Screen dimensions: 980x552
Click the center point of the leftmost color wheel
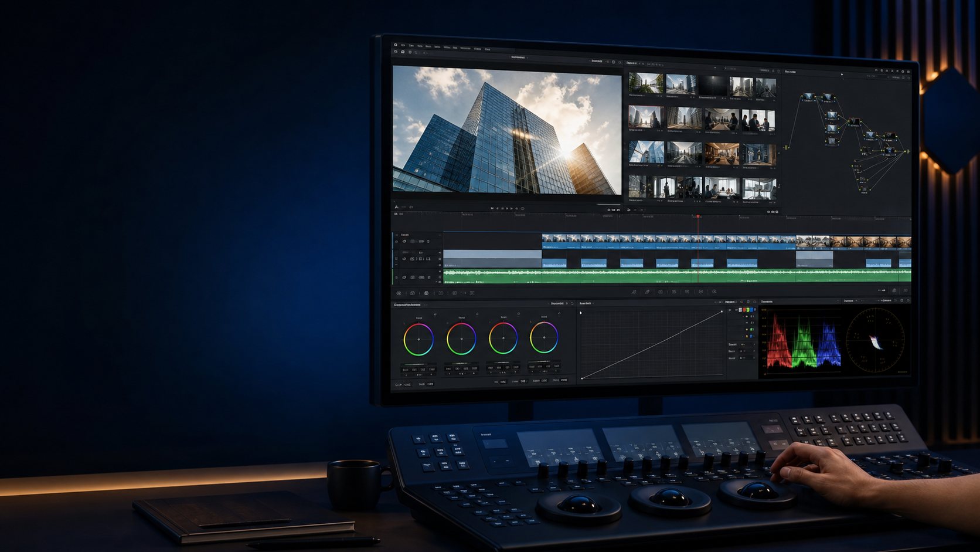[418, 339]
